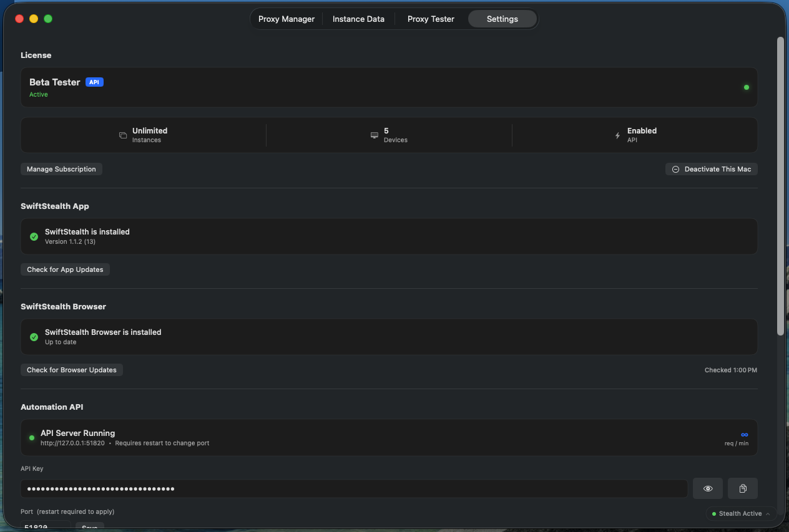This screenshot has height=532, width=789.
Task: Click the License section heading
Action: [x=36, y=55]
